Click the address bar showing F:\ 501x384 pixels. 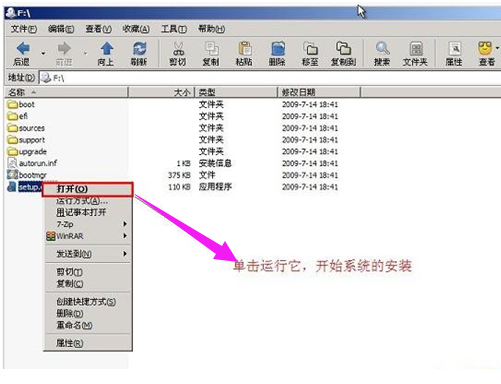coord(270,78)
